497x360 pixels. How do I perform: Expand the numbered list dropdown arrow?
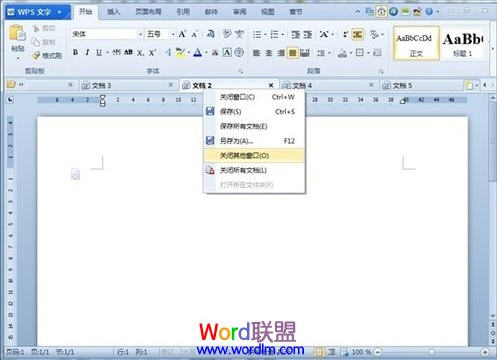point(283,34)
